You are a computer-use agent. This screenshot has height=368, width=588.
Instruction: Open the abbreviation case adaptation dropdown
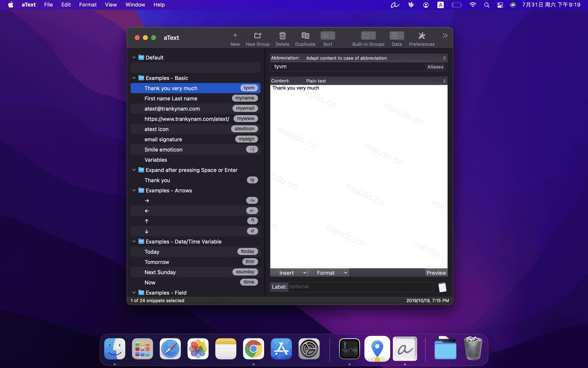(375, 58)
